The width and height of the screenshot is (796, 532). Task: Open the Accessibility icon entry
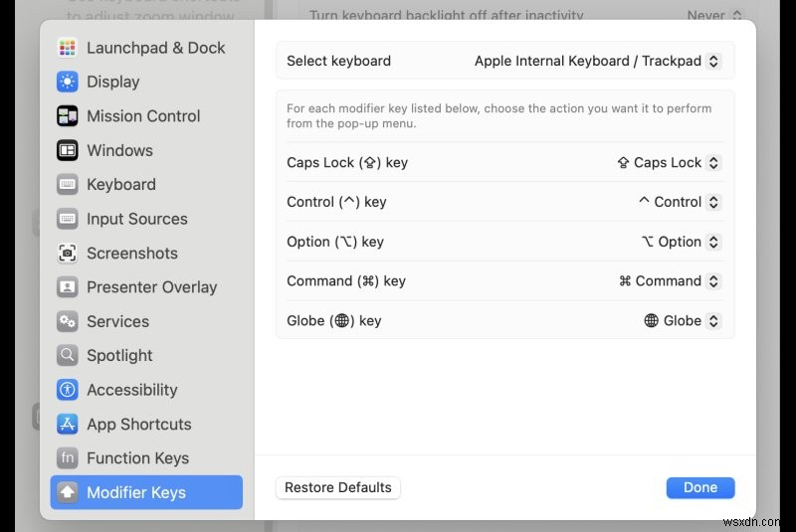point(67,390)
